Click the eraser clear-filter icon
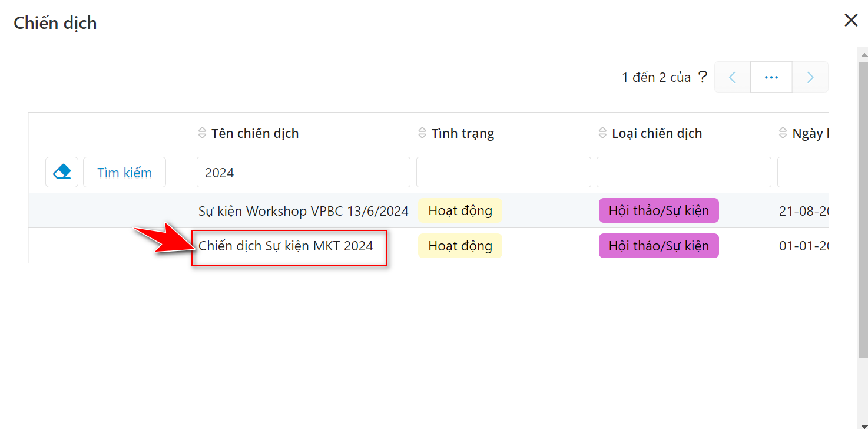 [62, 172]
